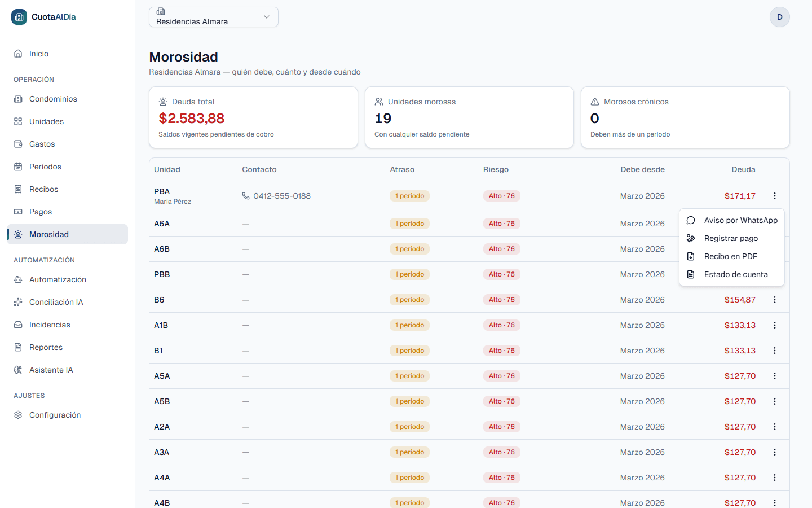This screenshot has width=812, height=508.
Task: Open the actions menu for unit PBA
Action: click(x=775, y=196)
